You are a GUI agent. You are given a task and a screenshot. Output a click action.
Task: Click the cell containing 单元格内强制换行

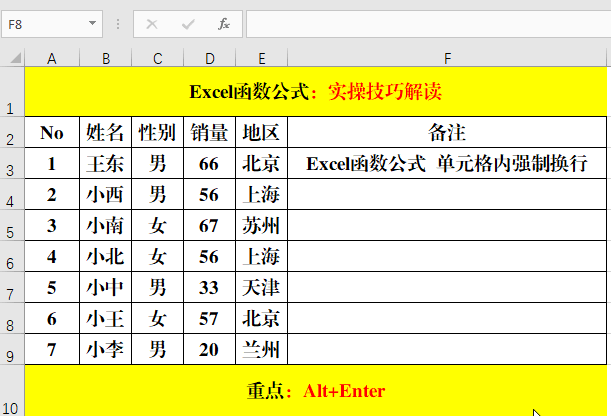pos(447,164)
